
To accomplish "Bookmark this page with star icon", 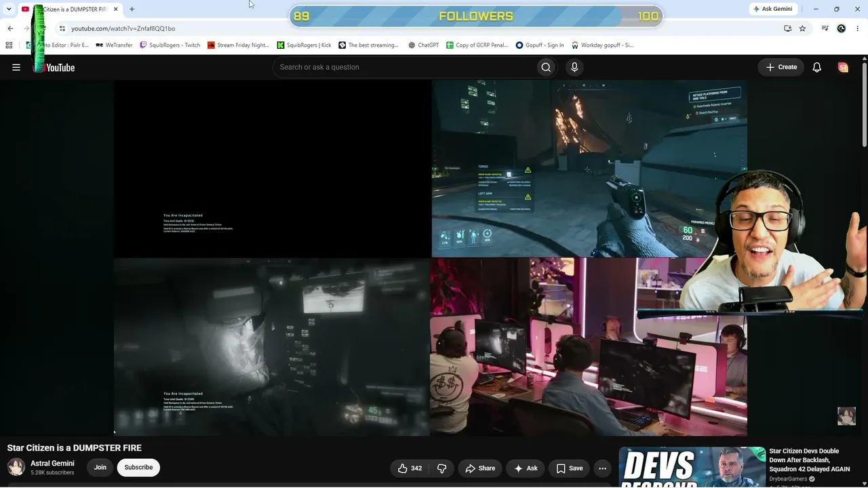I will [802, 28].
